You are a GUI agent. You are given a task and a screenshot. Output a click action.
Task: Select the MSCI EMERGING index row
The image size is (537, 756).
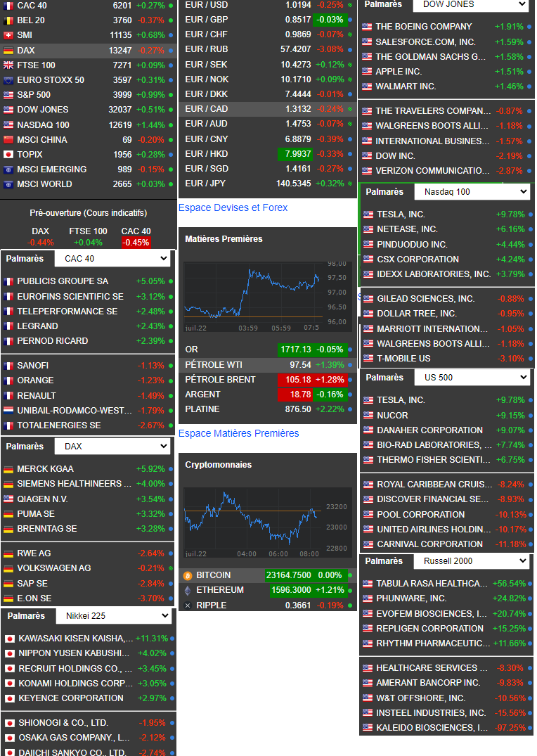coord(87,169)
